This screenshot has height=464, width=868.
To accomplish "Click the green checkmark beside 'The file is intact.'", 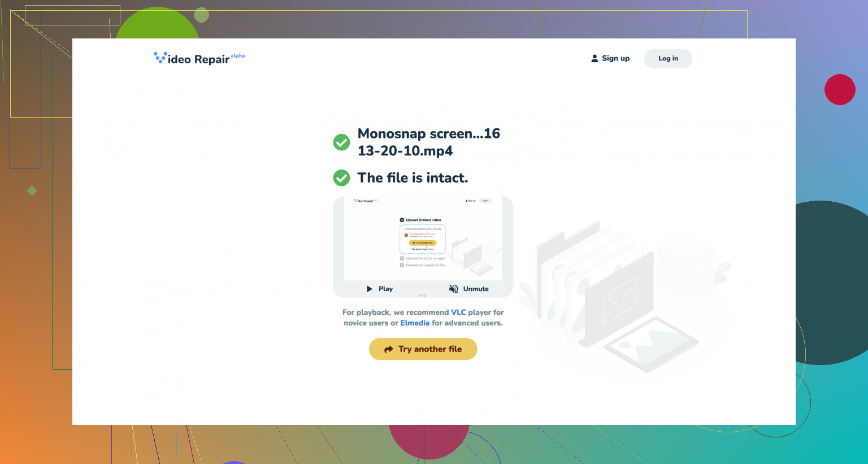I will (x=341, y=178).
